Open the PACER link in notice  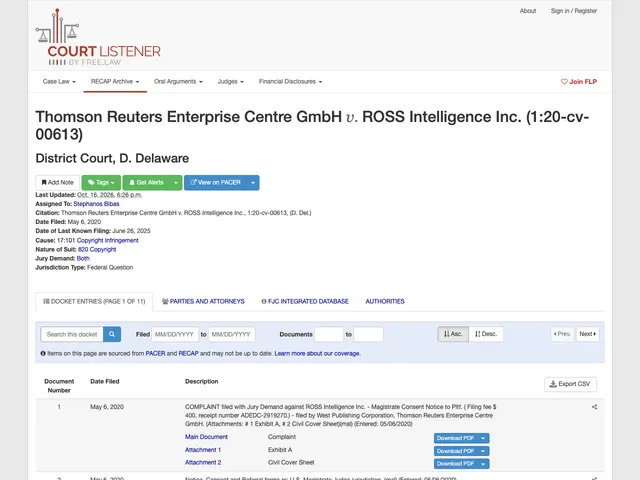[156, 353]
